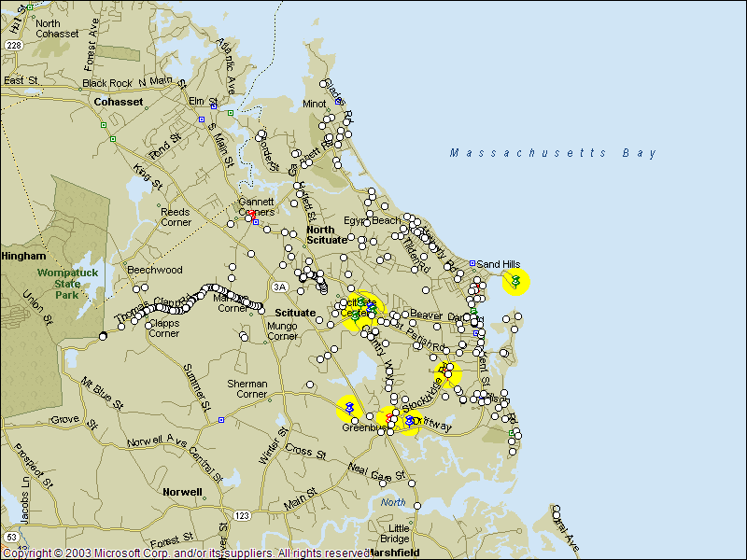Click the Route 228 highway shield
Viewport: 747px width, 560px height.
pos(13,45)
